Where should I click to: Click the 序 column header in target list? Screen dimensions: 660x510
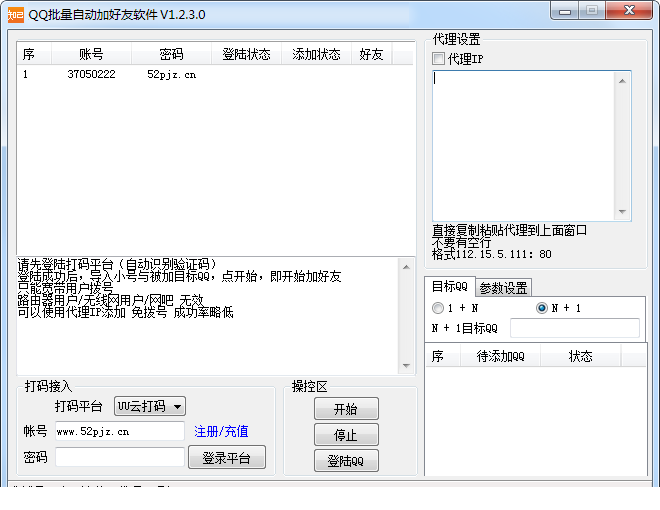click(x=443, y=356)
